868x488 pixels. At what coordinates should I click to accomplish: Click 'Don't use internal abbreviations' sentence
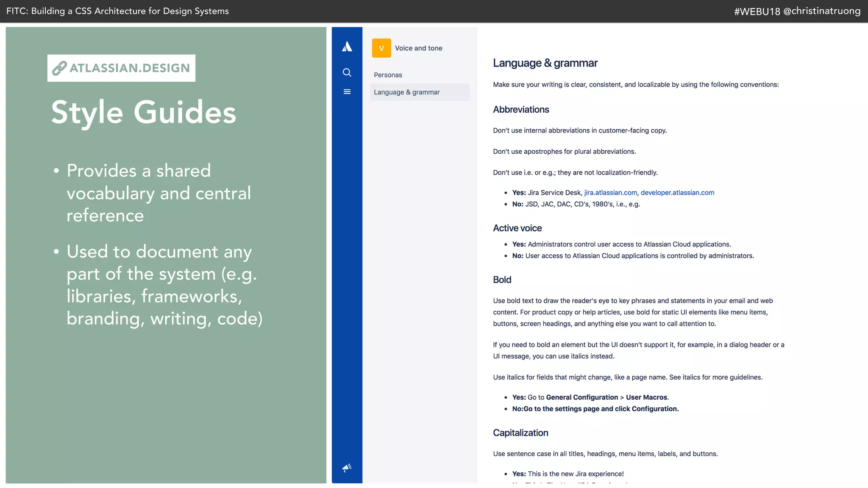(580, 130)
